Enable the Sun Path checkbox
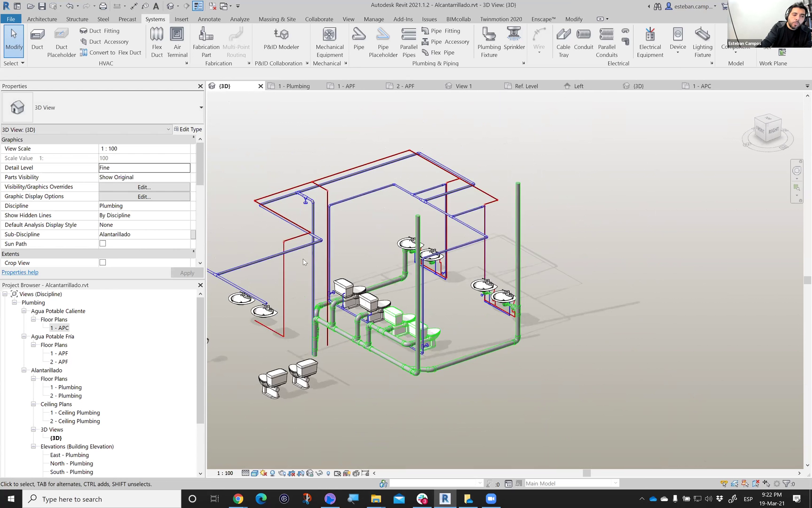The height and width of the screenshot is (508, 812). tap(102, 244)
